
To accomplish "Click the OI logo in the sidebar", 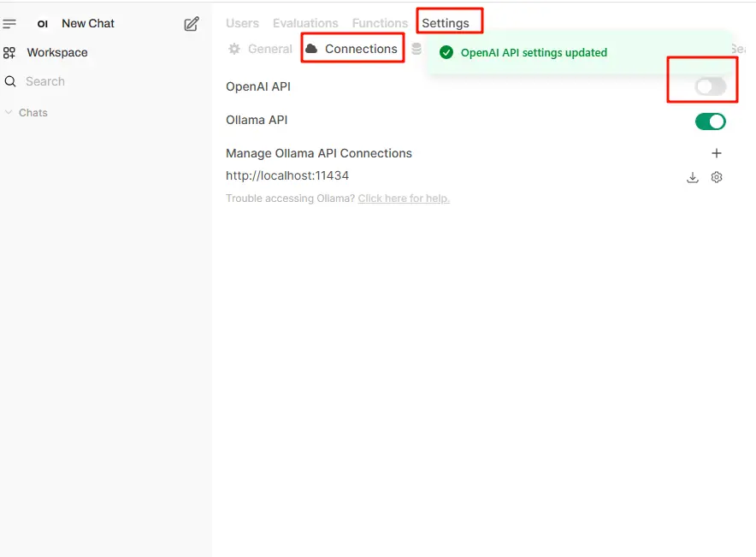I will click(x=43, y=24).
